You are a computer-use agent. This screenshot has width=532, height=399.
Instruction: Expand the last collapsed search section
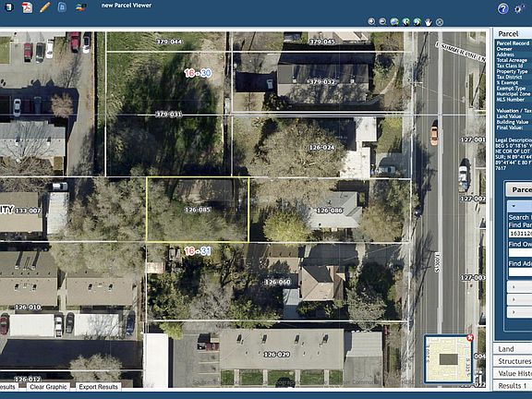(519, 312)
